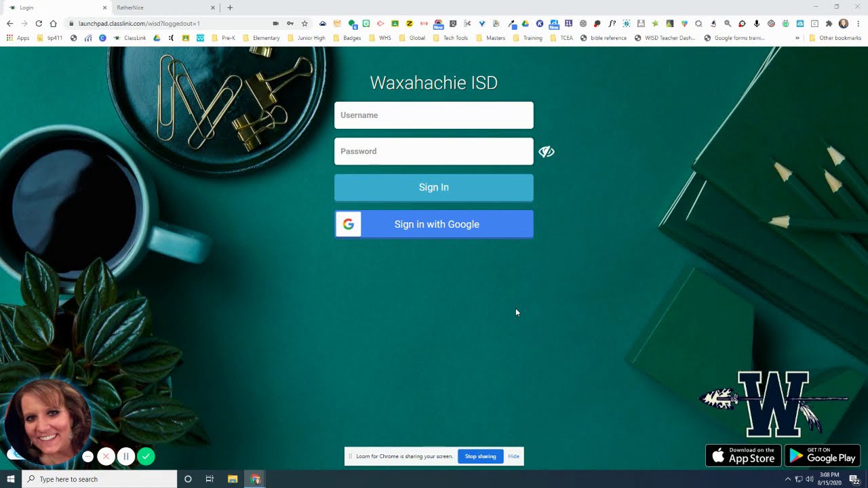868x488 pixels.
Task: Switch to the RatherNice tab
Action: 163,8
